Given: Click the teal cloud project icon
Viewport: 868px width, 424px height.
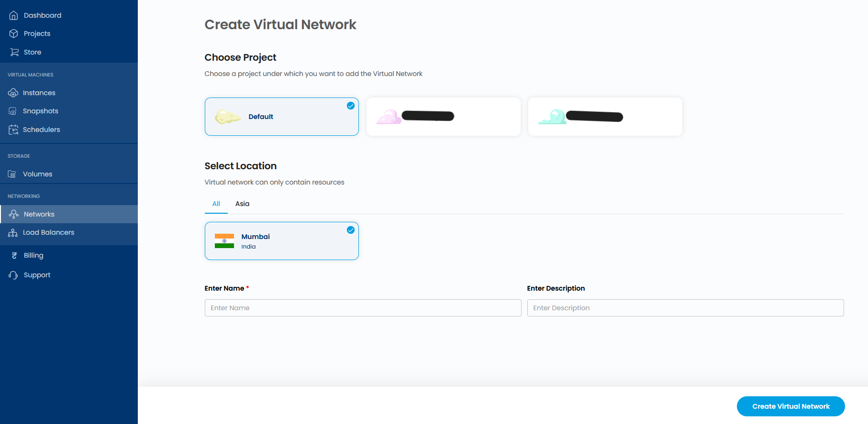Looking at the screenshot, I should pyautogui.click(x=552, y=117).
